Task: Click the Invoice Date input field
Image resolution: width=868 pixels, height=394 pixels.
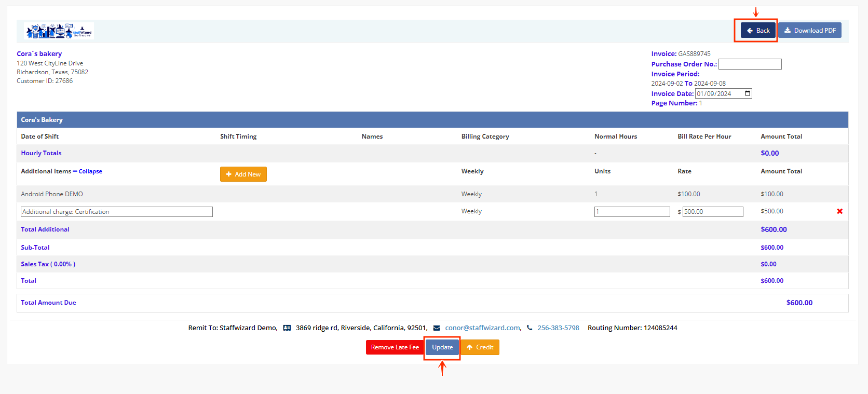Action: point(718,94)
